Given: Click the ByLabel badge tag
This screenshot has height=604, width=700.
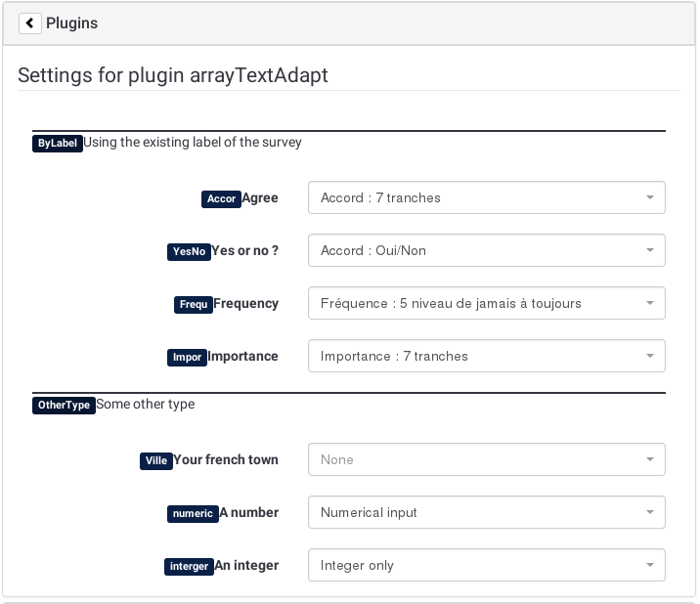Looking at the screenshot, I should 57,143.
